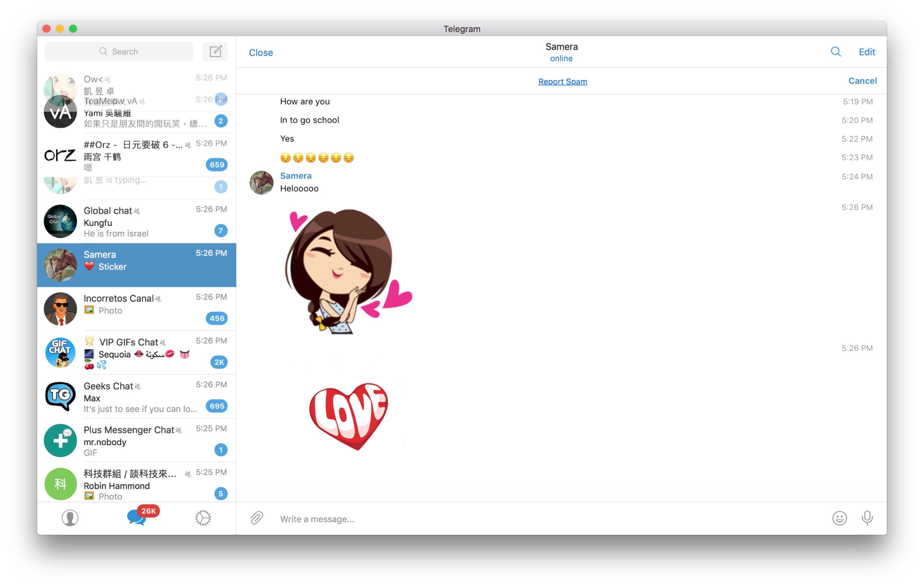Click the orz logo avatar
Screen dimensions: 924x588
tap(60, 155)
